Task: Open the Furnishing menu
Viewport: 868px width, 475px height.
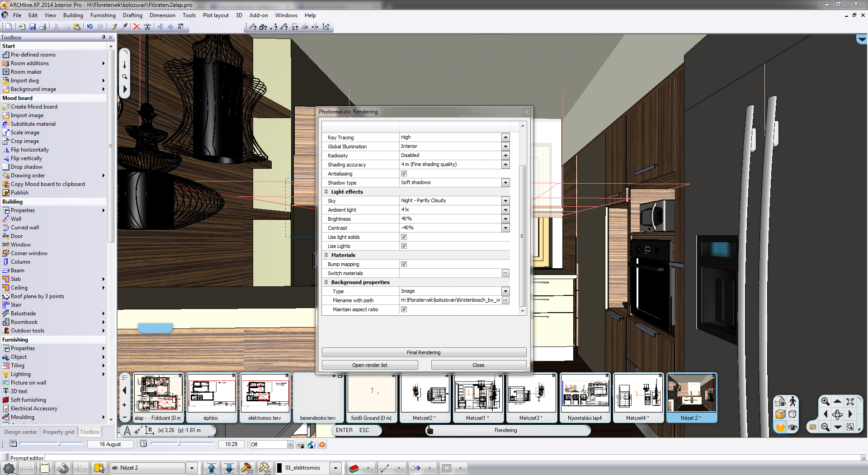Action: pyautogui.click(x=103, y=15)
